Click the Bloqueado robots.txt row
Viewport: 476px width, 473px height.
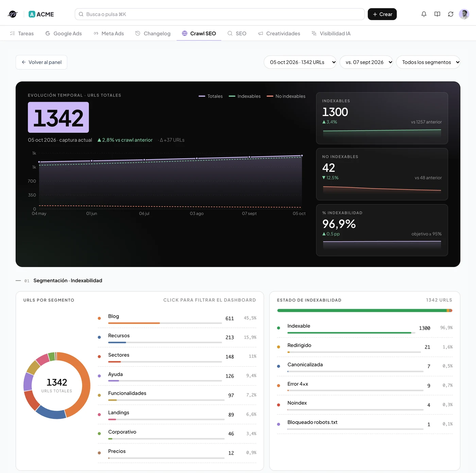365,424
